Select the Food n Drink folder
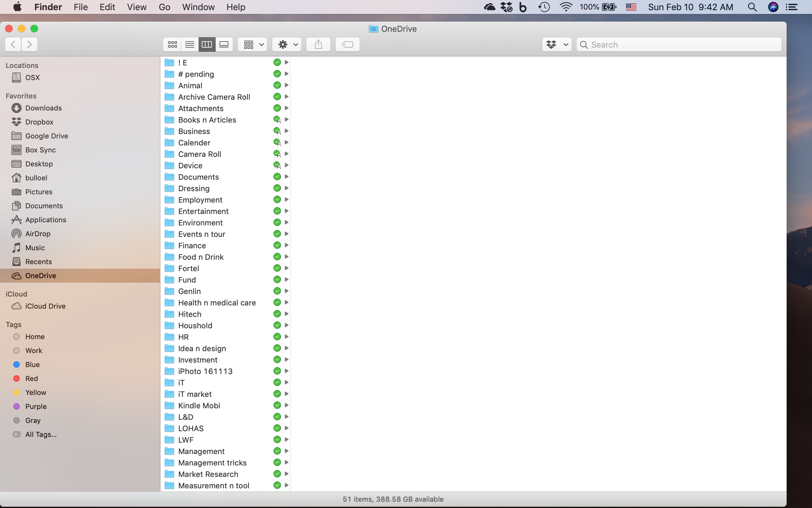 226,257
